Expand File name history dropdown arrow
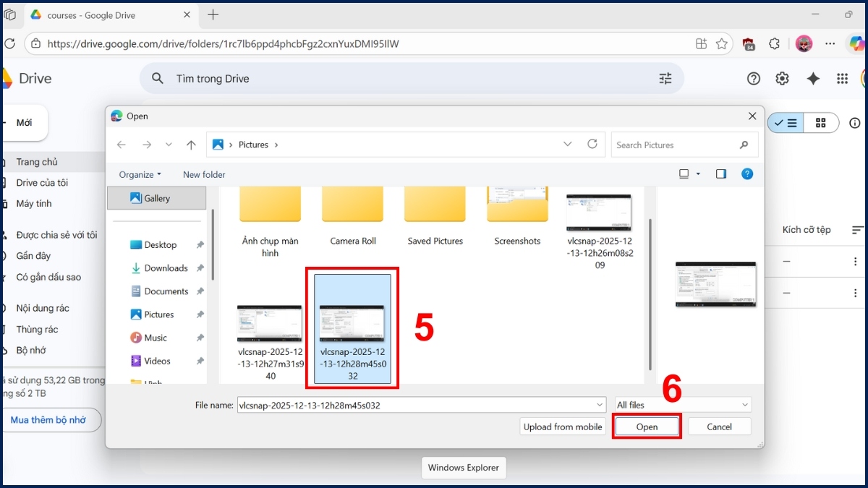This screenshot has height=488, width=868. point(600,405)
